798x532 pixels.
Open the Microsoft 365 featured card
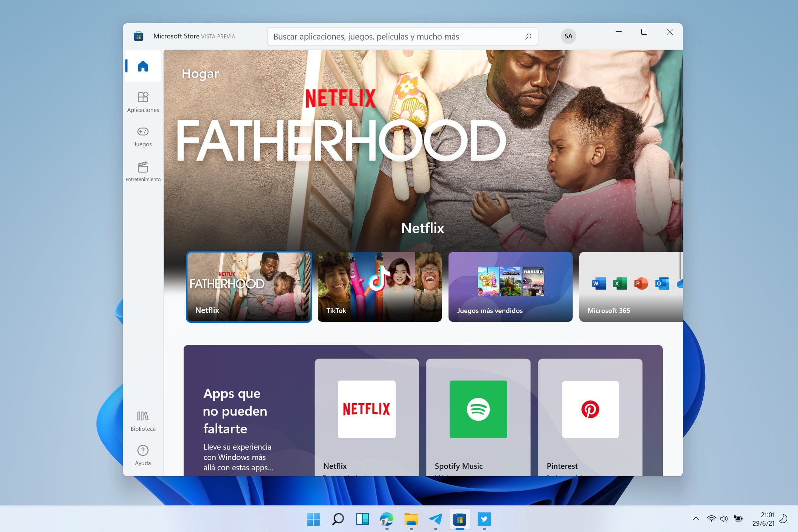click(x=631, y=287)
